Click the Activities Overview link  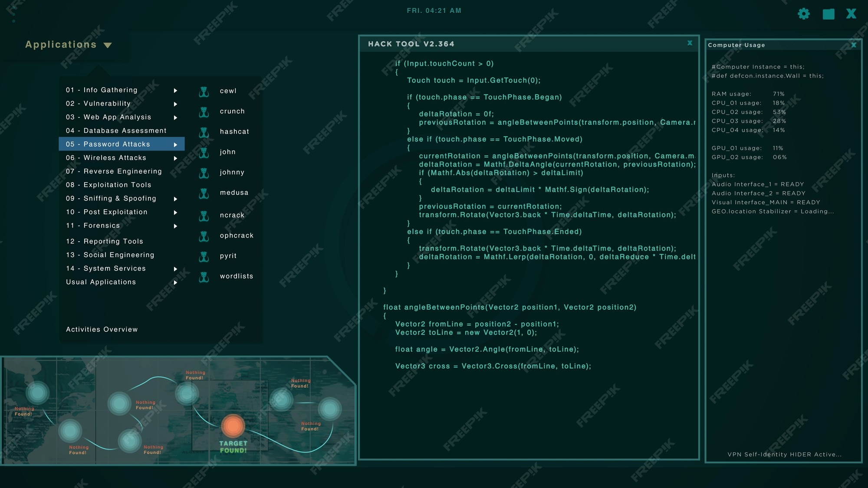[x=102, y=329]
